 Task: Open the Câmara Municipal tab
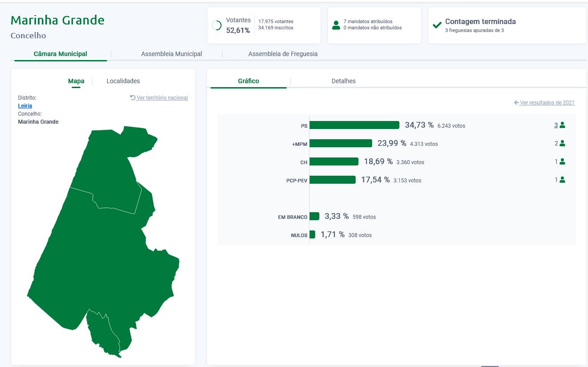[60, 54]
